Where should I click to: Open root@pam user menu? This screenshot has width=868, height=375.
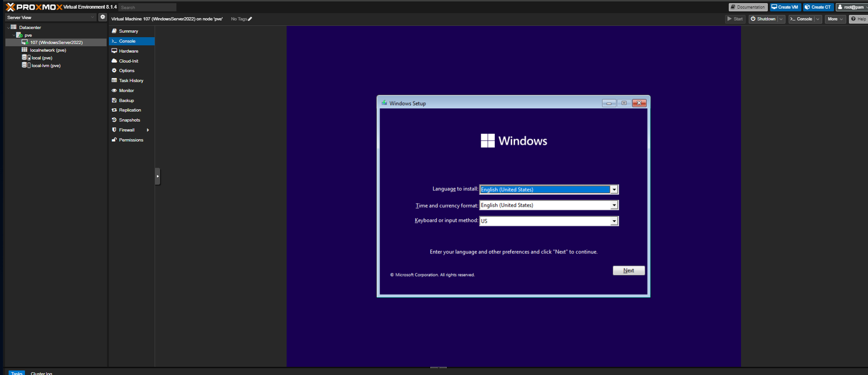click(x=852, y=7)
